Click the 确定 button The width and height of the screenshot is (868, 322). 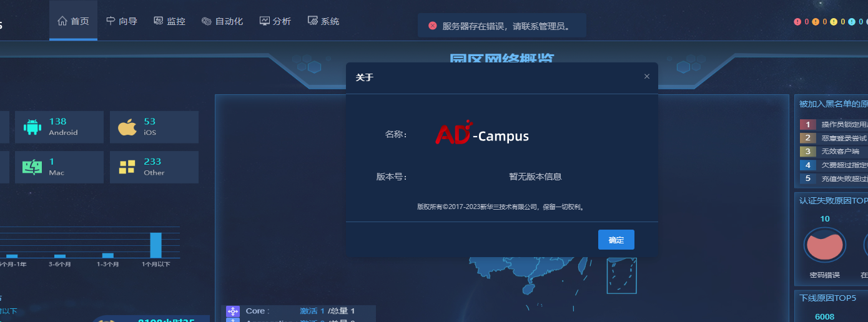tap(616, 240)
